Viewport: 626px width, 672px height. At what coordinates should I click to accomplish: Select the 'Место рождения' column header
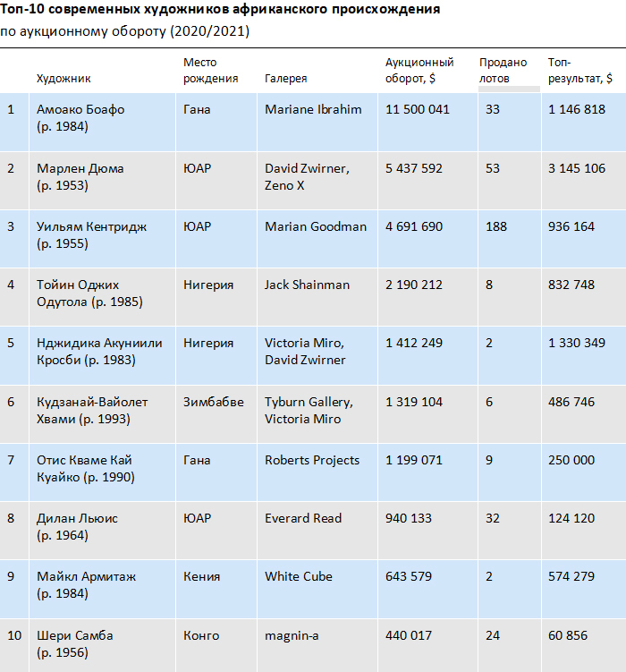[211, 71]
